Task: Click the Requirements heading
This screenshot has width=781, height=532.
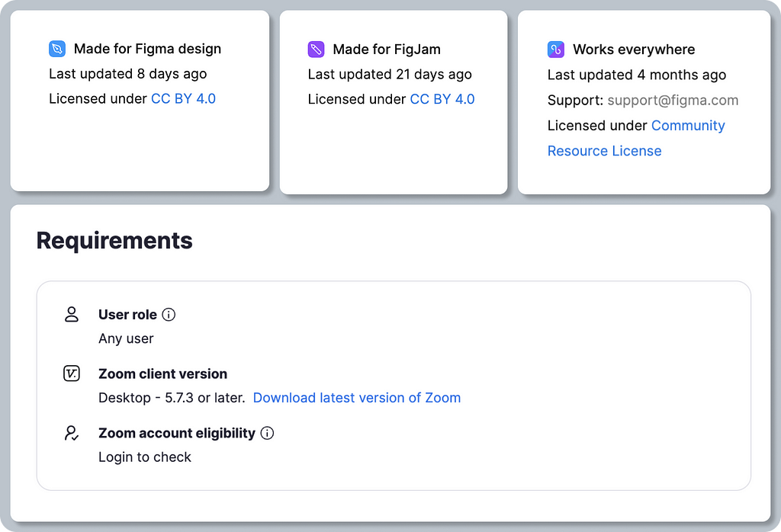Action: click(x=114, y=241)
